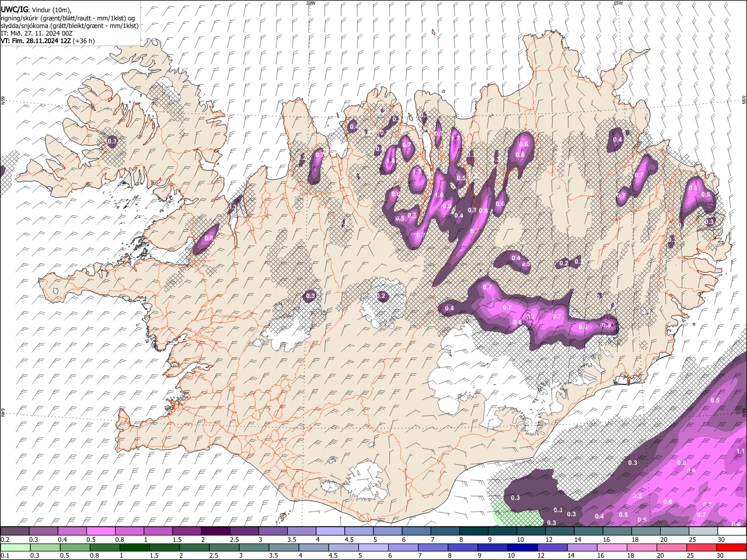Click the 'rigning/skúrir' legend description line
This screenshot has width=747, height=560.
[x=68, y=17]
